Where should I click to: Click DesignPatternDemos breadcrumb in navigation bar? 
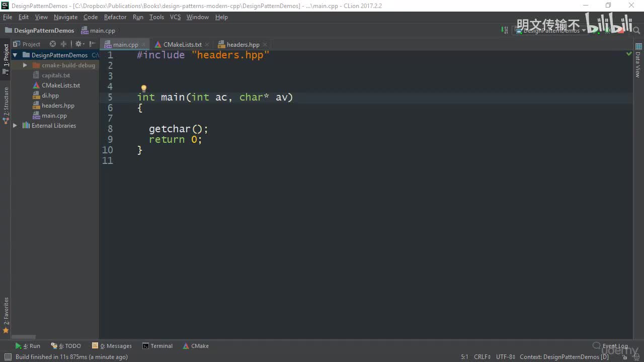click(40, 31)
